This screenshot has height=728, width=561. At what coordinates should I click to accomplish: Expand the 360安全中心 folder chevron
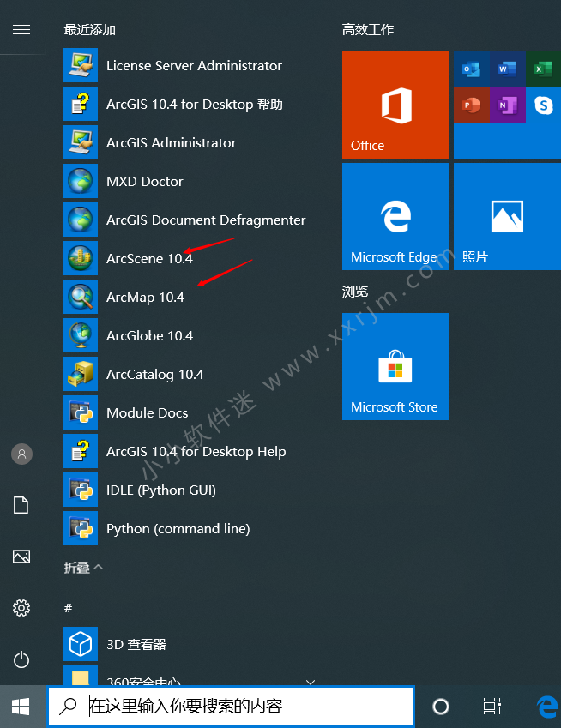pos(311,681)
